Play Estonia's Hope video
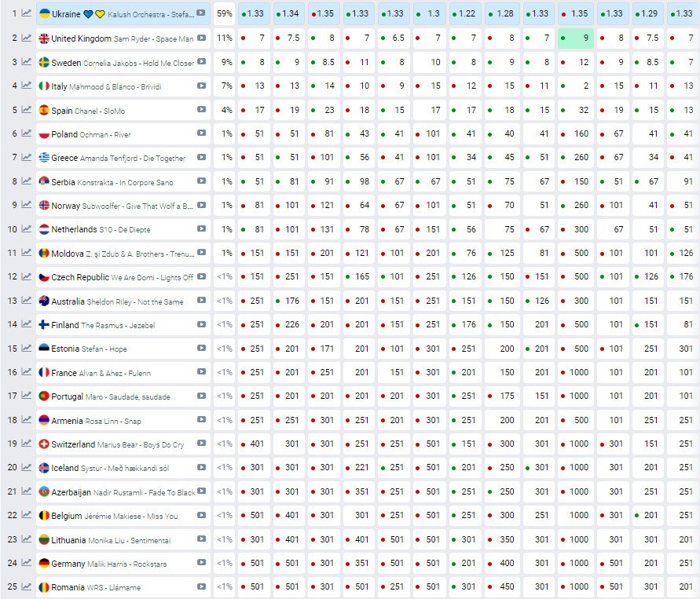Screen dimensions: 700x599 click(x=201, y=348)
